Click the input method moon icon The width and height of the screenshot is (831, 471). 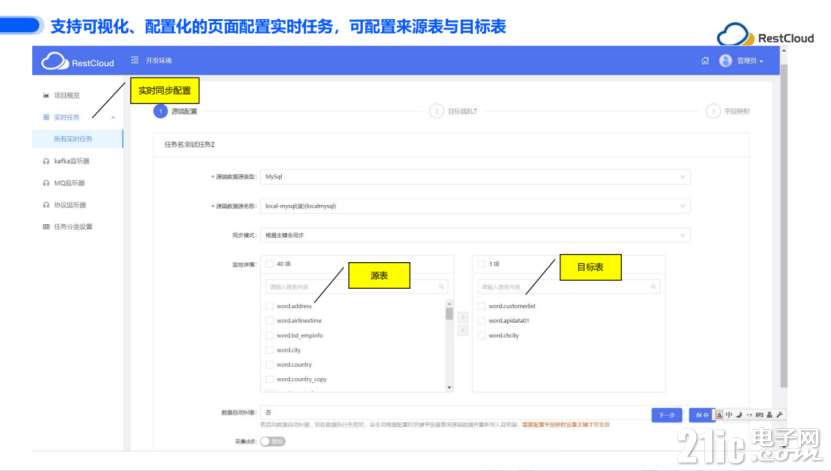pos(739,414)
